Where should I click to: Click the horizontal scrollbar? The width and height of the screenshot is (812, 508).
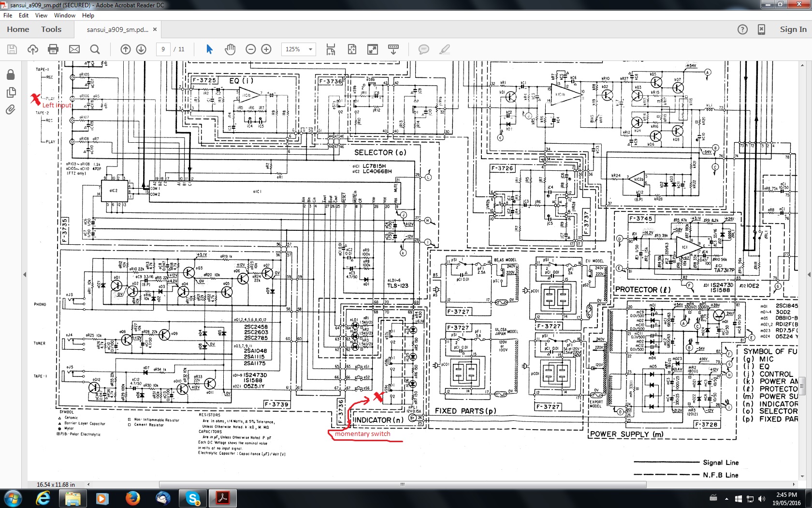402,484
